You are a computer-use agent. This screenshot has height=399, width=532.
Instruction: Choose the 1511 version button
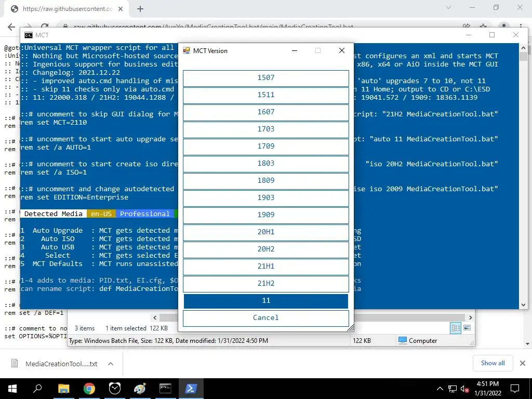pyautogui.click(x=265, y=95)
